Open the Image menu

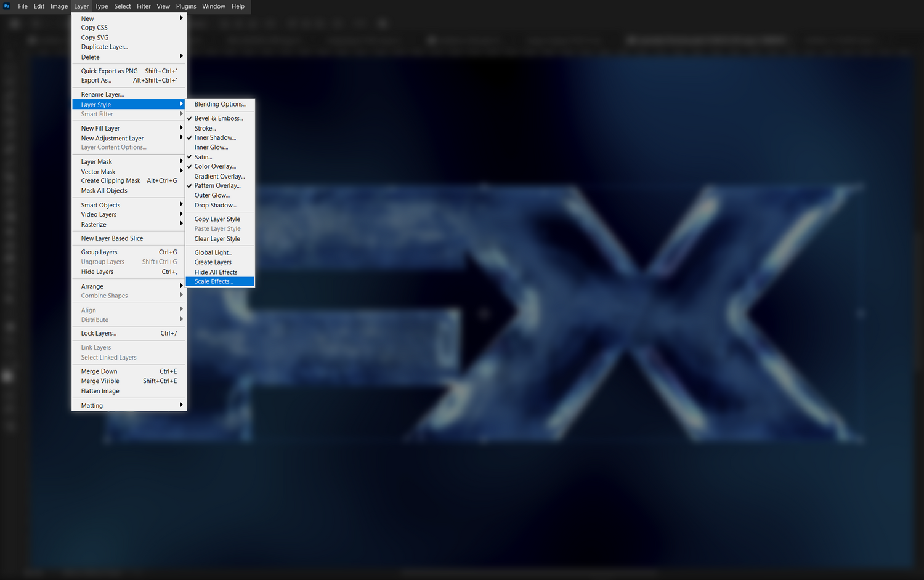59,6
